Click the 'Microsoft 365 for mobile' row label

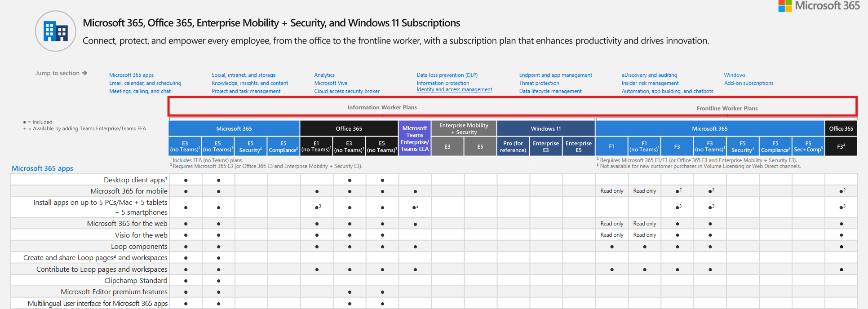129,191
